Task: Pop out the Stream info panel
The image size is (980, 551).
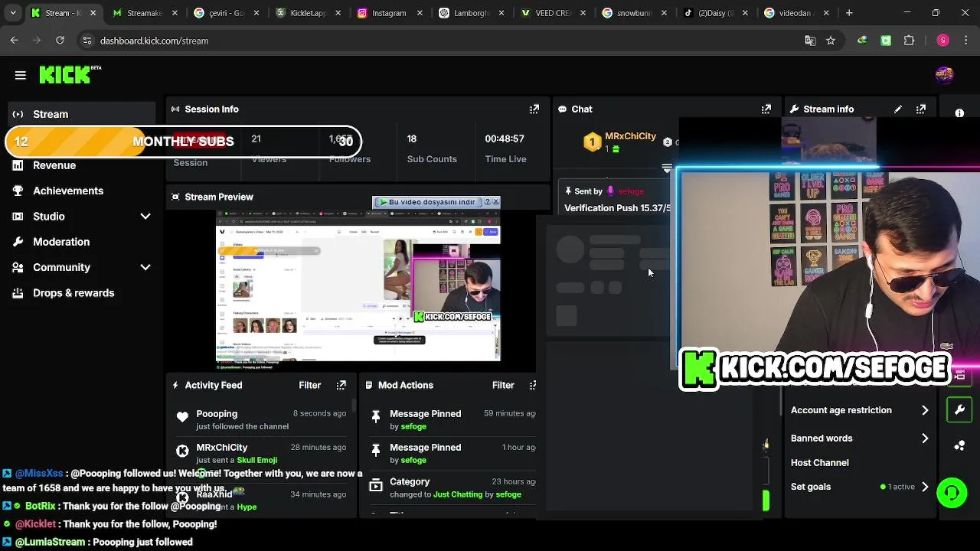Action: point(921,109)
